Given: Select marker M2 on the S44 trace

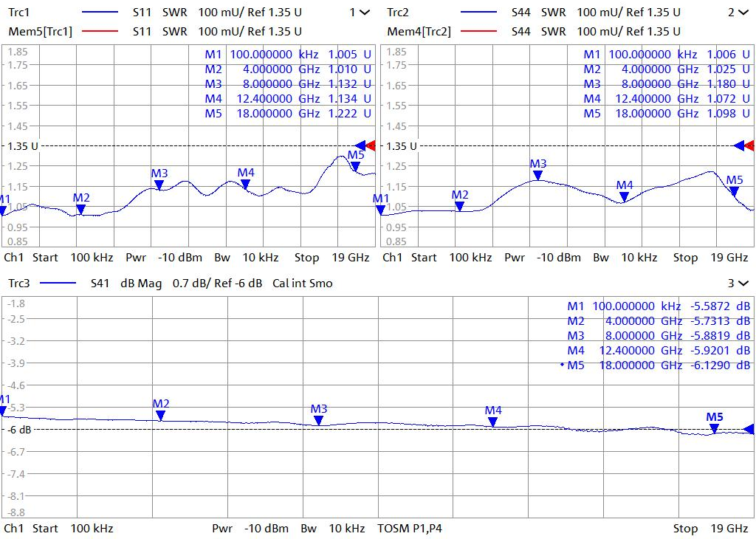Looking at the screenshot, I should (460, 206).
